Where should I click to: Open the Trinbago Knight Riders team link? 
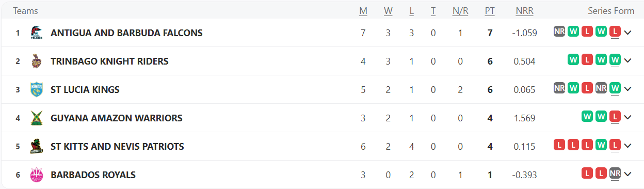pyautogui.click(x=109, y=61)
